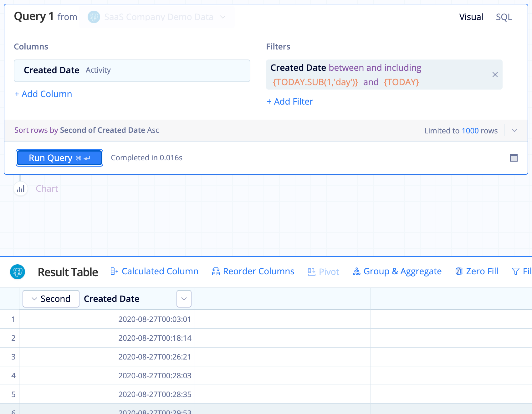Click the Created Date column header

pos(111,299)
